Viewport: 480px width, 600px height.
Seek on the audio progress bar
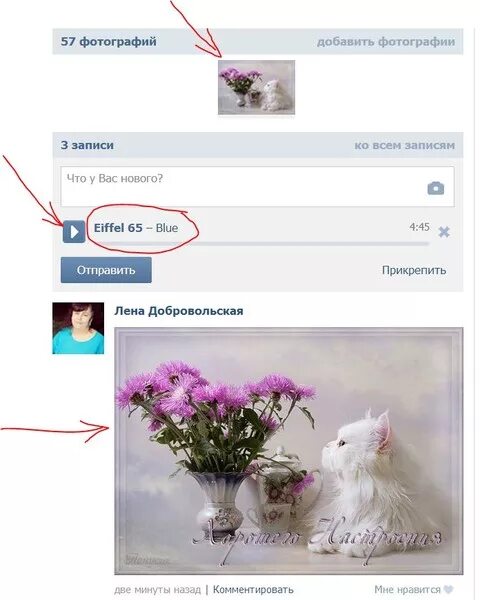pos(262,243)
